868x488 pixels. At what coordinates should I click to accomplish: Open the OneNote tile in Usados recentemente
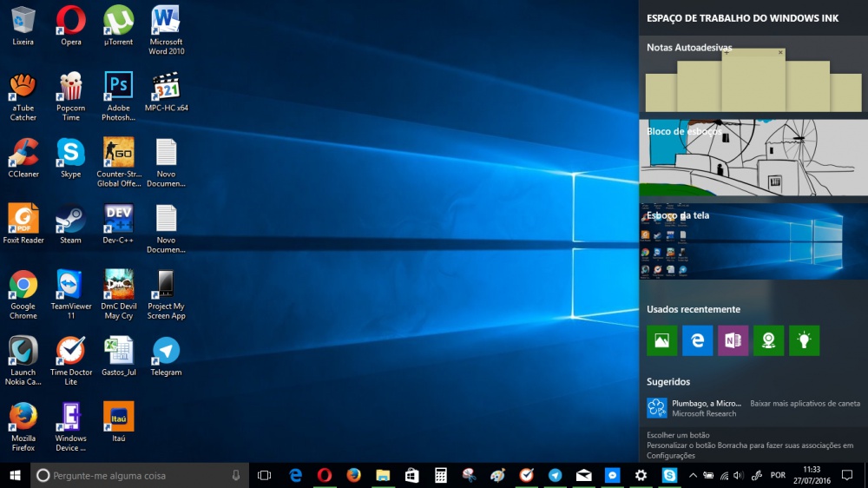(733, 340)
